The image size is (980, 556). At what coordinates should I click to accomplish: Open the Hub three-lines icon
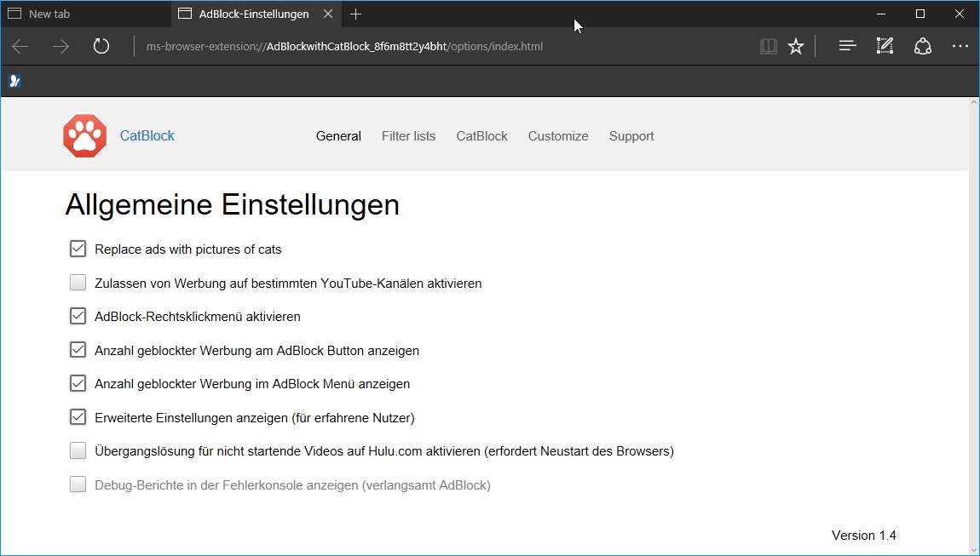[x=848, y=46]
